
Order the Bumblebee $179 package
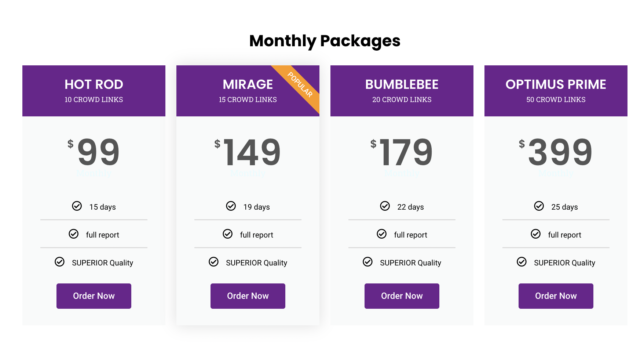402,296
